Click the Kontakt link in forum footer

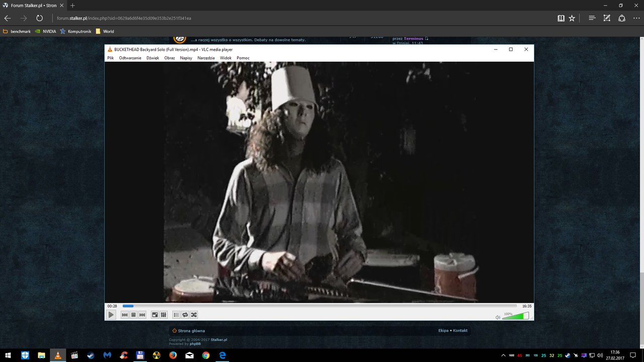click(460, 331)
